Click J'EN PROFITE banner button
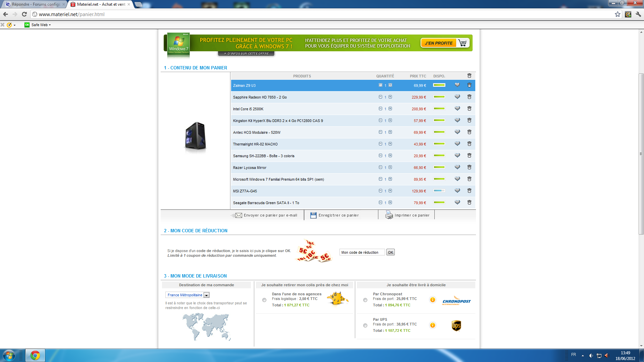Screen dimensions: 644x362 click(x=439, y=43)
